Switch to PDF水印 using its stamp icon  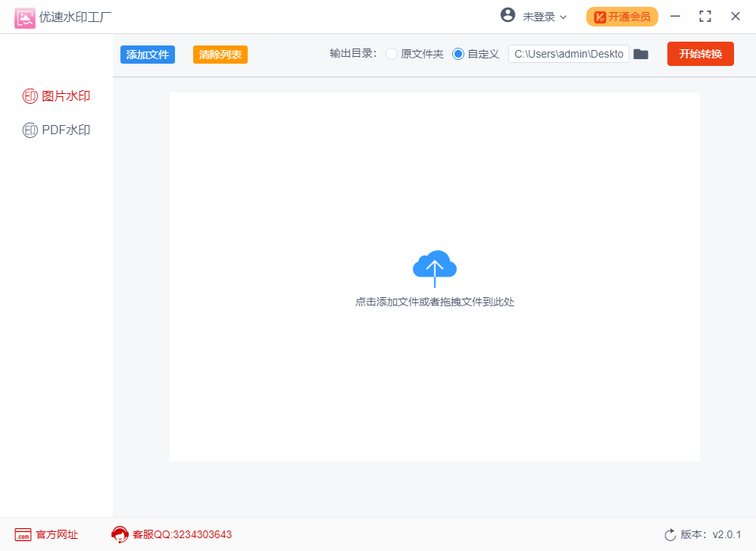click(x=29, y=130)
